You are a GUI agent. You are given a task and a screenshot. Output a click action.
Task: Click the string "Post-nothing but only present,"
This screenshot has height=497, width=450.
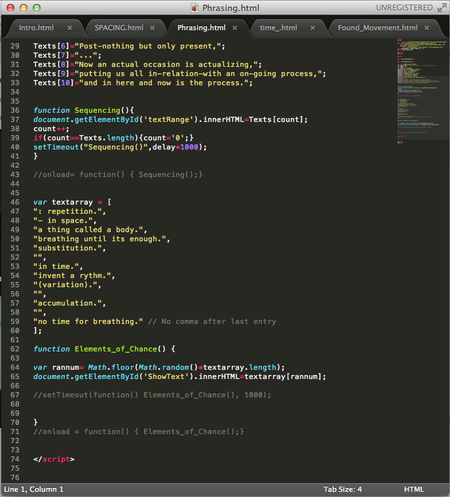pos(147,46)
